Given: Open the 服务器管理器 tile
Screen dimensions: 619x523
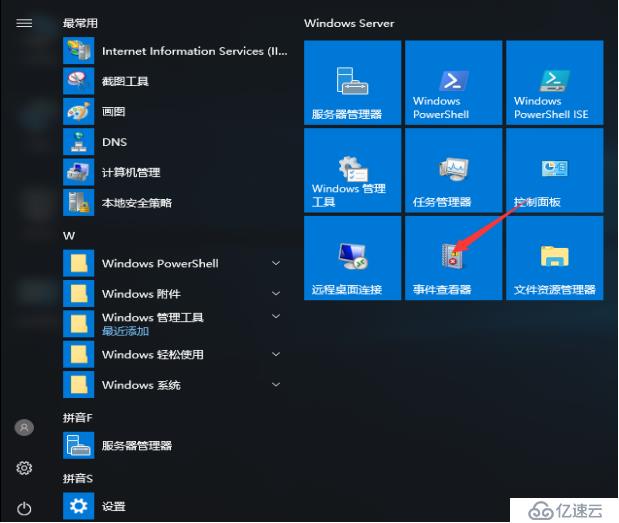Looking at the screenshot, I should pyautogui.click(x=353, y=82).
